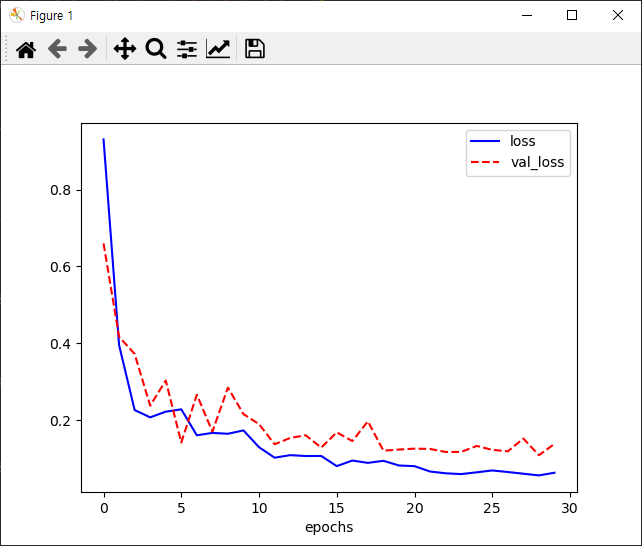
Task: Click the red dashed line sample in legend
Action: 485,162
